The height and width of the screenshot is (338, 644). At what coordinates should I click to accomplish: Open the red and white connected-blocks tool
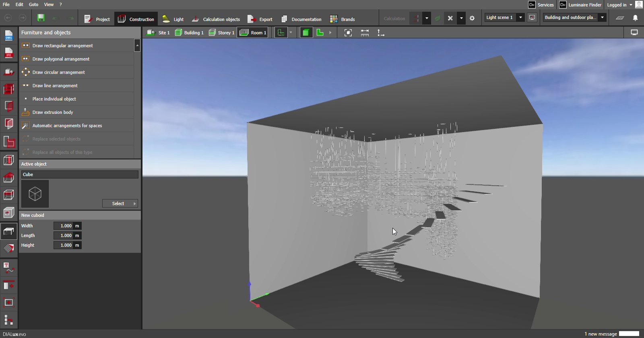(x=8, y=320)
